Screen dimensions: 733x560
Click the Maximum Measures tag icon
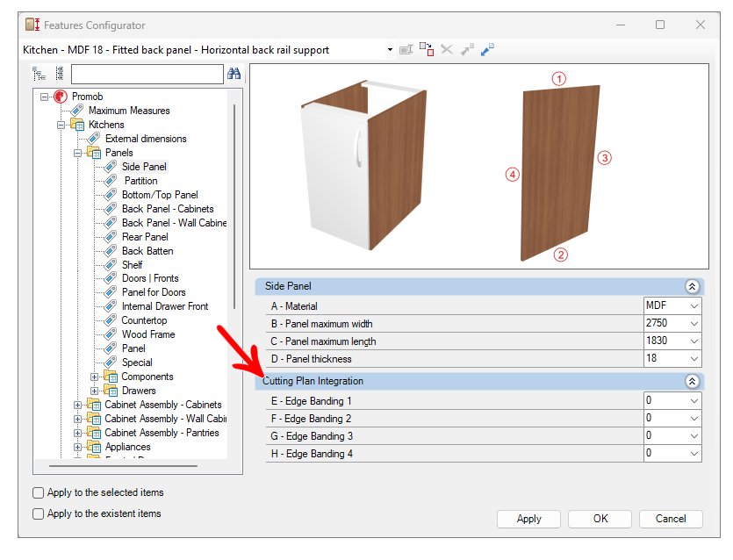point(77,111)
